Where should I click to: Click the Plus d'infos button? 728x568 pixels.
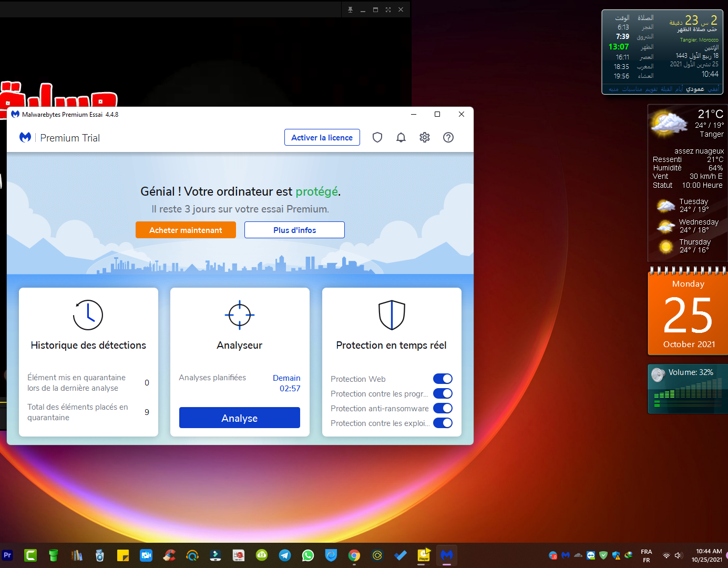click(294, 230)
